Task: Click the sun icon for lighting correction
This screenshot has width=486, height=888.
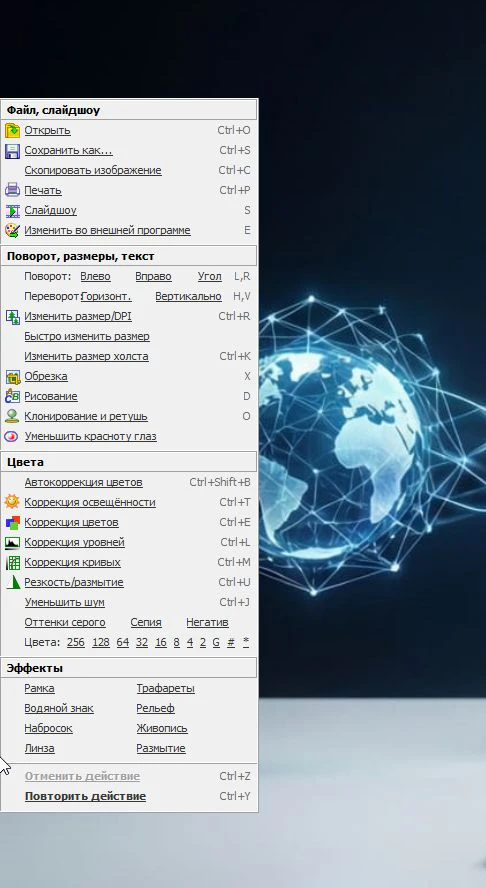Action: coord(12,502)
